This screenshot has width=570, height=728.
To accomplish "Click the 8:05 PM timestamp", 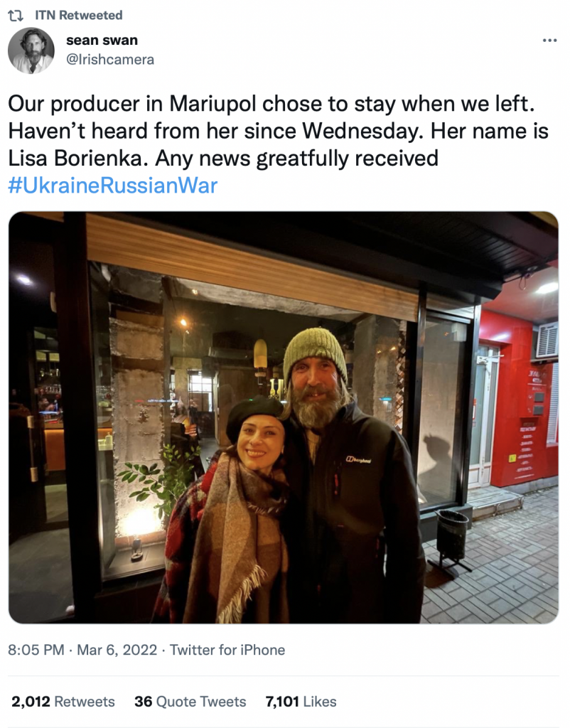I will click(36, 650).
